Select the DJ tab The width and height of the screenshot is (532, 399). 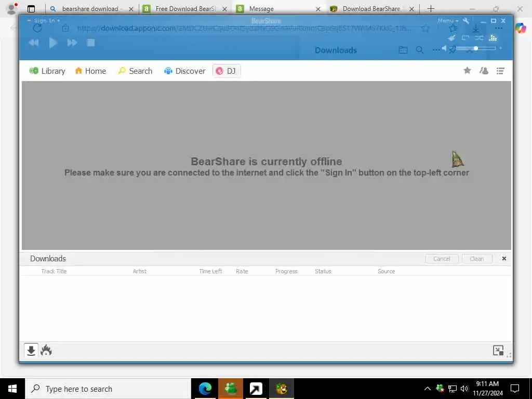[x=227, y=71]
